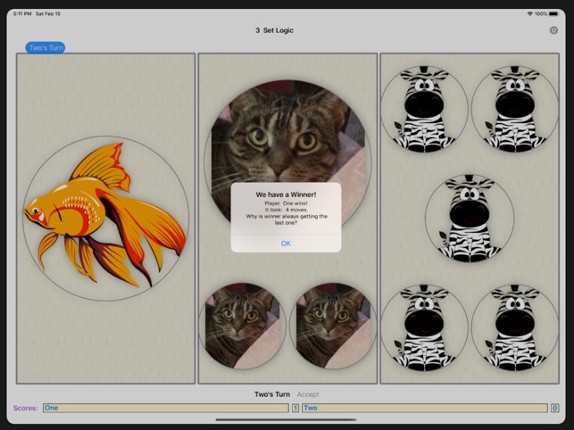Image resolution: width=574 pixels, height=430 pixels.
Task: Tap the bottom-left zebra circle
Action: (x=425, y=328)
